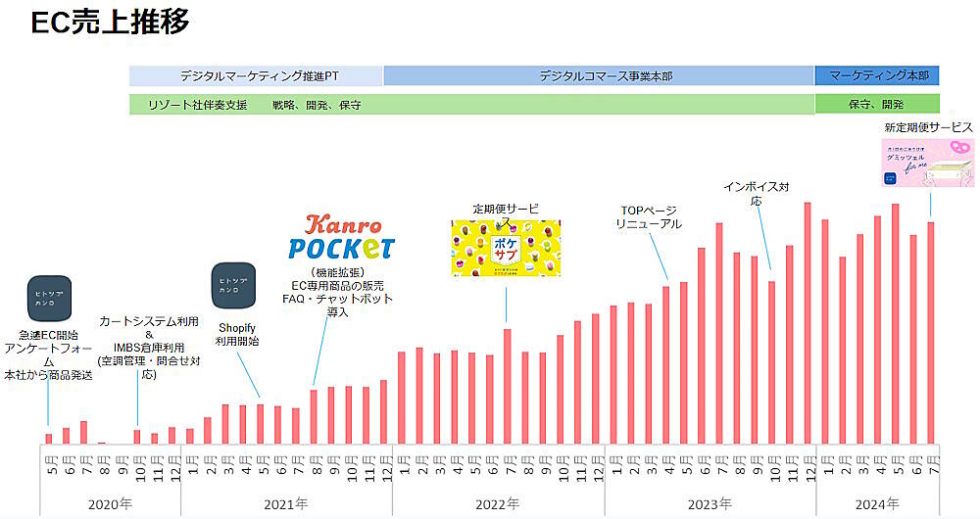Open the yellow ポケサブ image
This screenshot has height=519, width=980.
click(505, 248)
